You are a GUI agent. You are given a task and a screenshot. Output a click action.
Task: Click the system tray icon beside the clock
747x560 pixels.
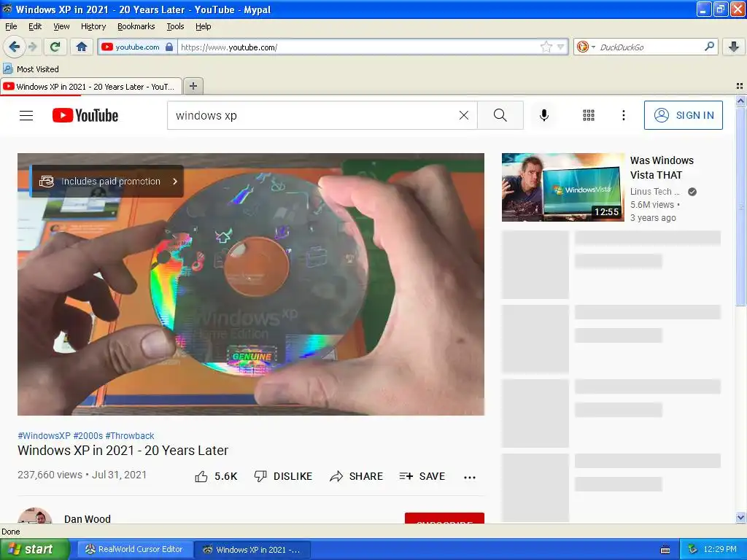click(x=693, y=549)
